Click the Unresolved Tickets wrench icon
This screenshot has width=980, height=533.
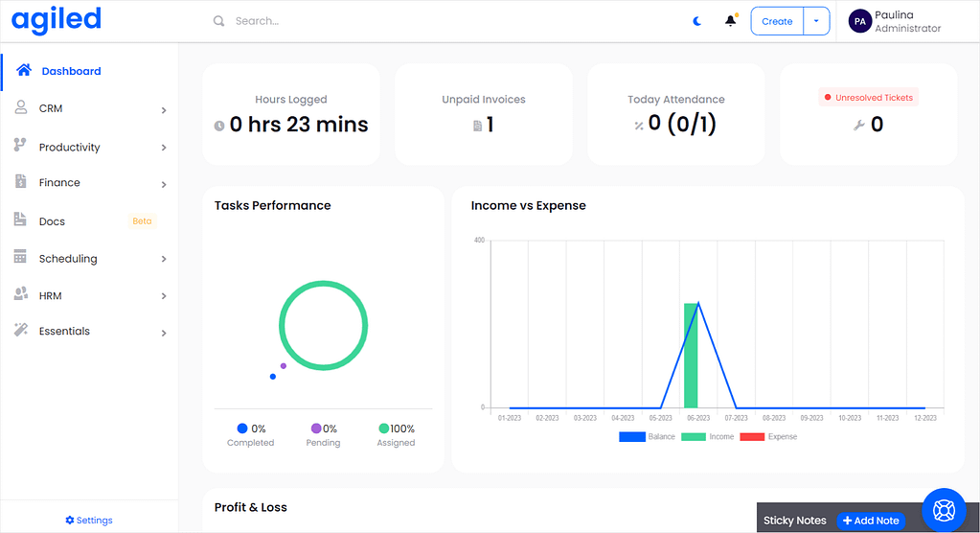tap(859, 126)
